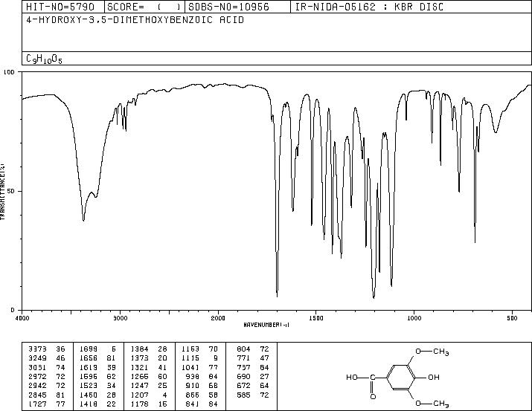Select peak table entry 1699
Viewport: 532px width, 411px height.
[x=97, y=349]
